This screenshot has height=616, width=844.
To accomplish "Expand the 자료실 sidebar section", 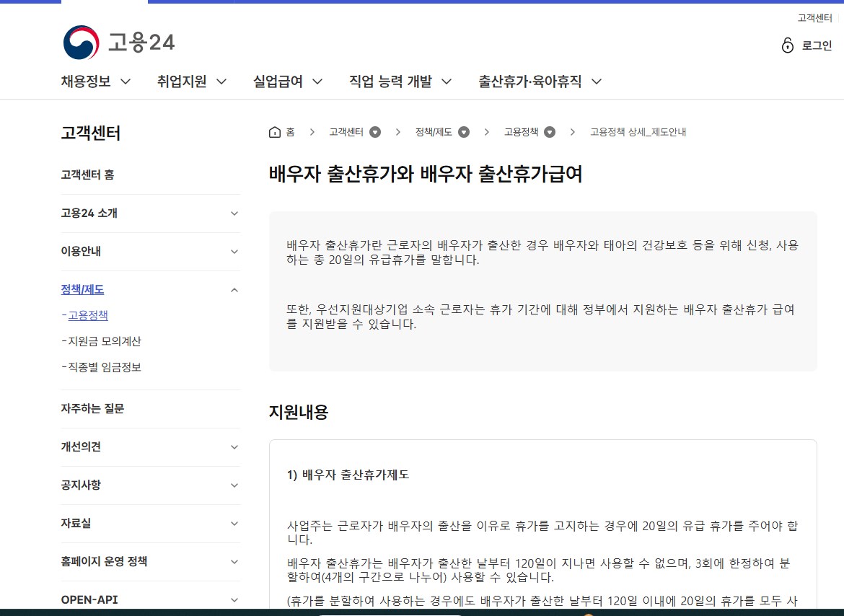I will pyautogui.click(x=234, y=524).
